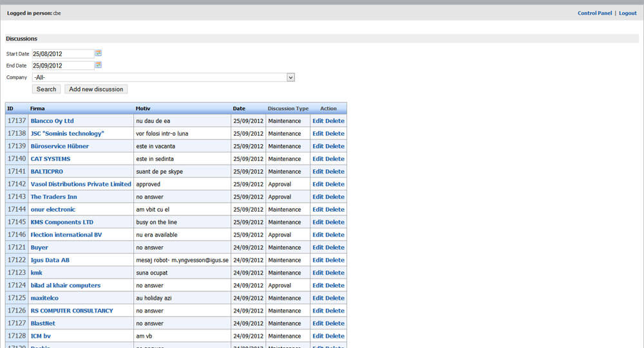
Task: Delete KMS Components LTD discussion
Action: pyautogui.click(x=335, y=223)
